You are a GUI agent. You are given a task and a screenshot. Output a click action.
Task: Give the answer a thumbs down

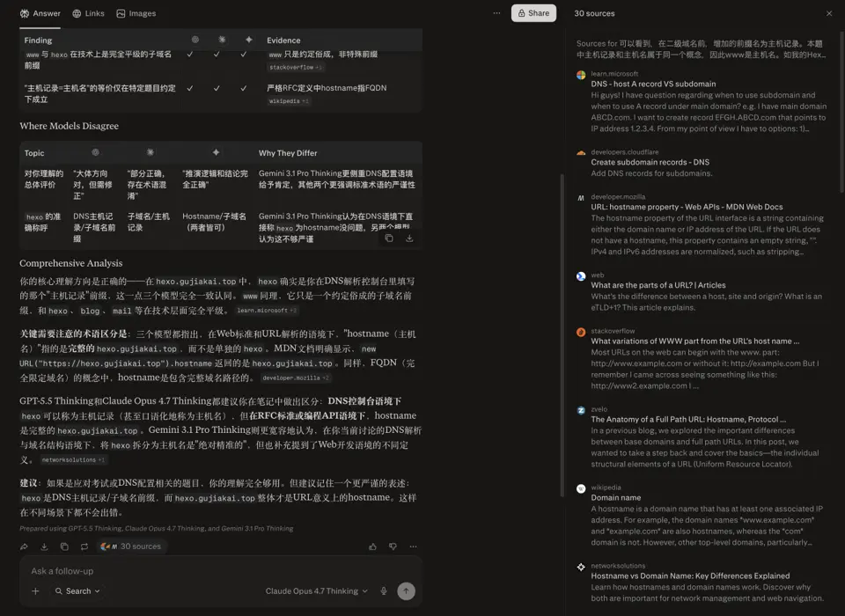[393, 546]
